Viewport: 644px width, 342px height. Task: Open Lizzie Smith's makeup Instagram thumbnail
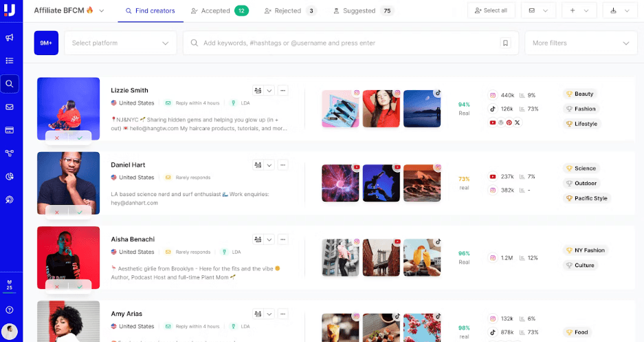(340, 109)
